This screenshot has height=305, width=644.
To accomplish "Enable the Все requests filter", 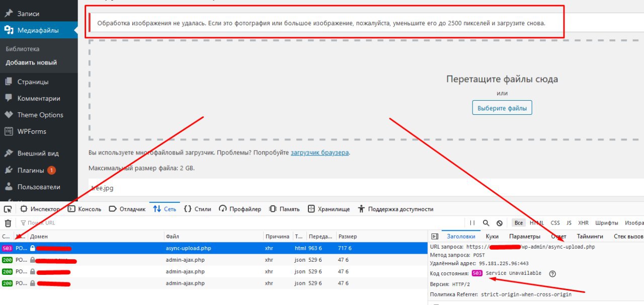I will pos(518,223).
